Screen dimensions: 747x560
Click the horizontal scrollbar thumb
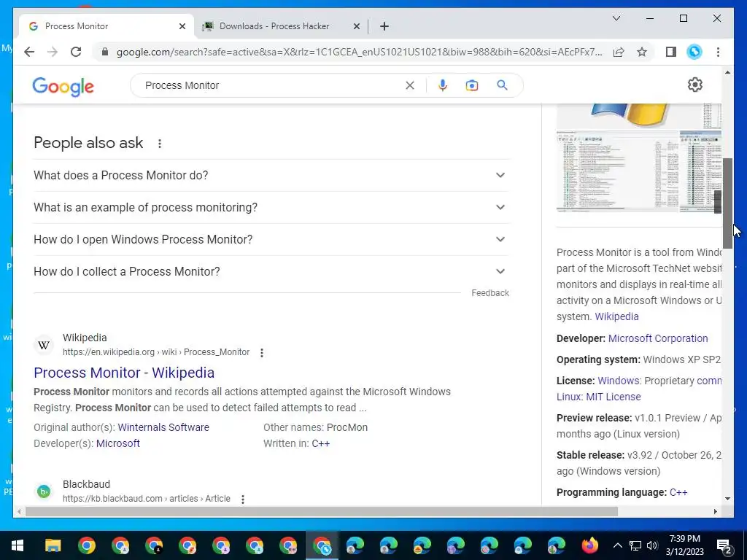click(x=322, y=511)
